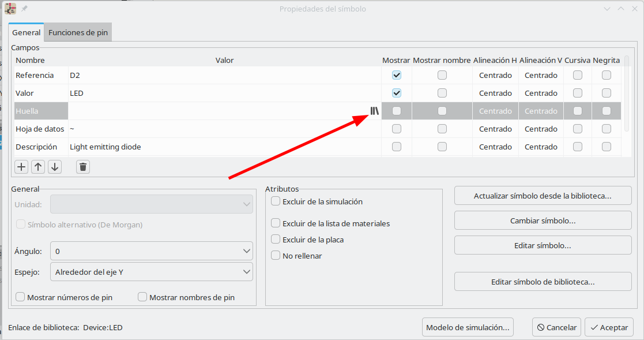Select the General tab
This screenshot has width=644, height=340.
click(27, 33)
